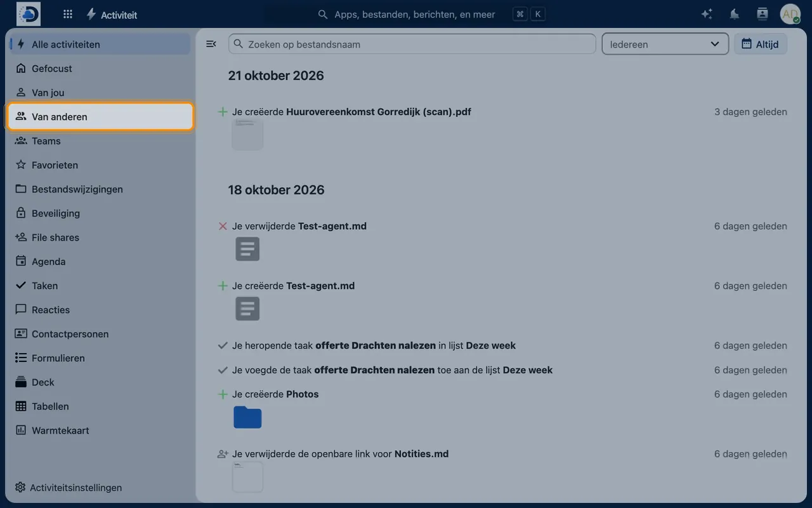The width and height of the screenshot is (812, 508).
Task: Select Van jou filter
Action: click(99, 93)
